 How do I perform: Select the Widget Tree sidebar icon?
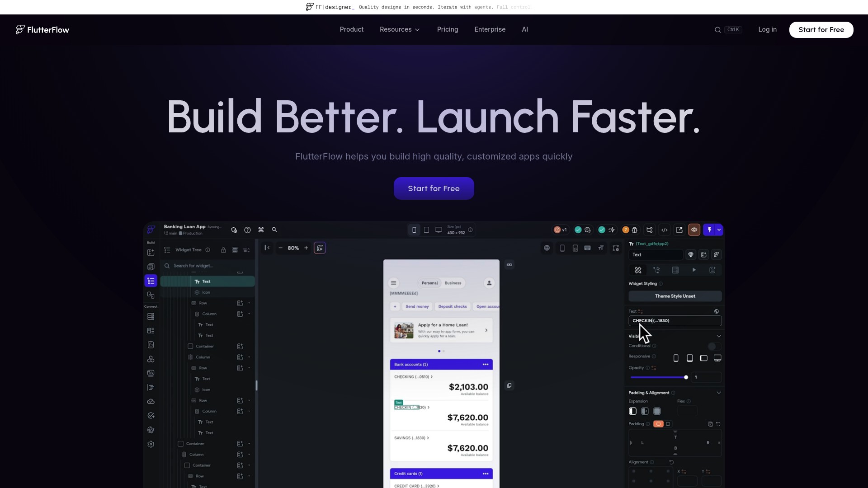151,281
